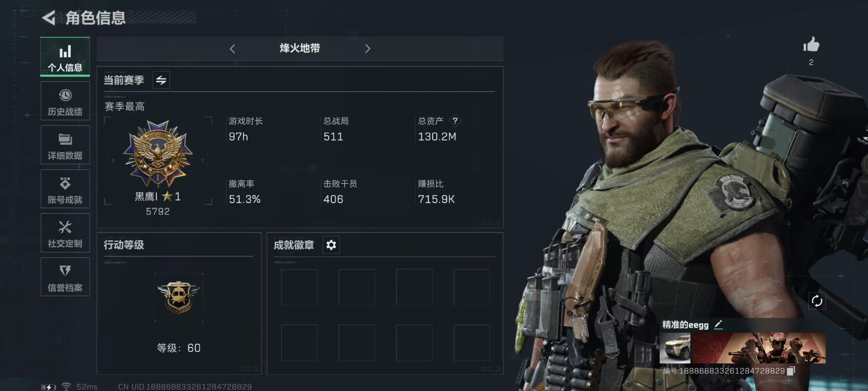Switch to previous mode with left chevron
Viewport: 868px width, 391px height.
pyautogui.click(x=232, y=49)
